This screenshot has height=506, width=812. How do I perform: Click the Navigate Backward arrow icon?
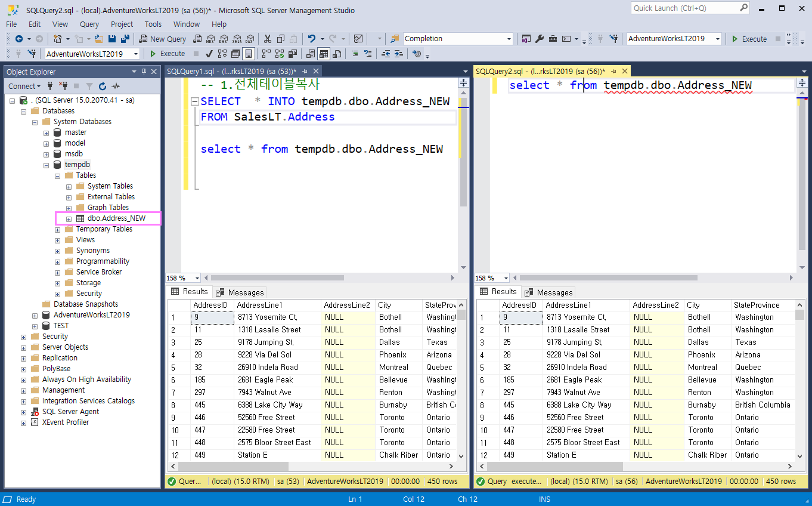coord(19,39)
